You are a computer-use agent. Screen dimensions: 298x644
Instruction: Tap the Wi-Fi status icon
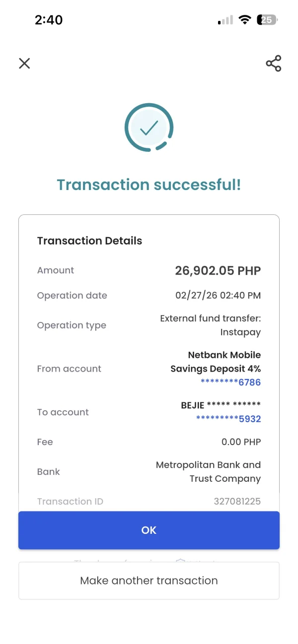pyautogui.click(x=244, y=20)
